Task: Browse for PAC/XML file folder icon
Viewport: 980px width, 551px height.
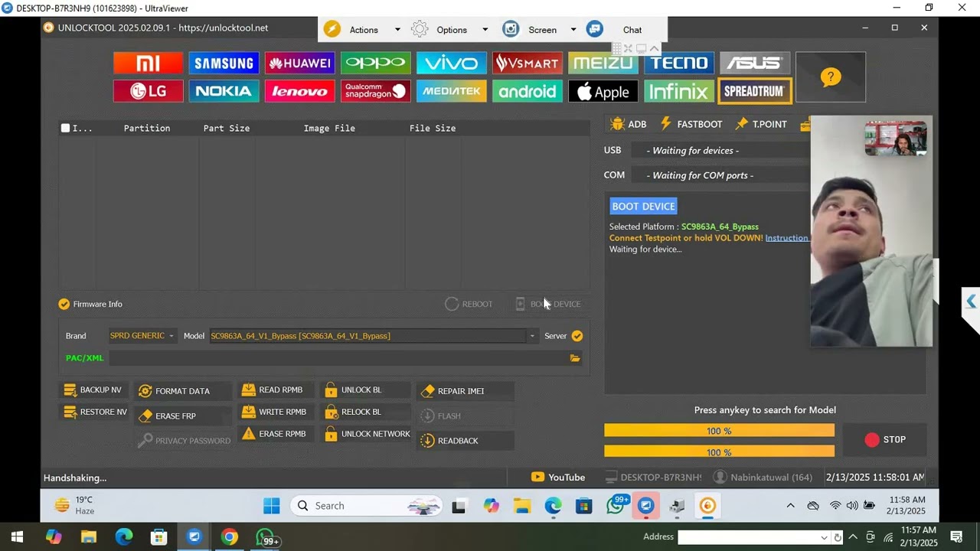Action: pyautogui.click(x=575, y=358)
